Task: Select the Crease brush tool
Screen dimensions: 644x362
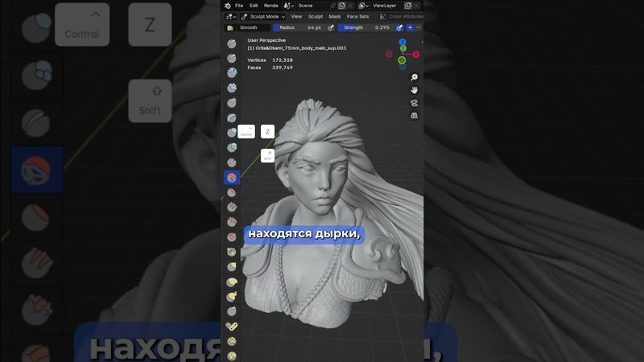Action: [x=232, y=162]
